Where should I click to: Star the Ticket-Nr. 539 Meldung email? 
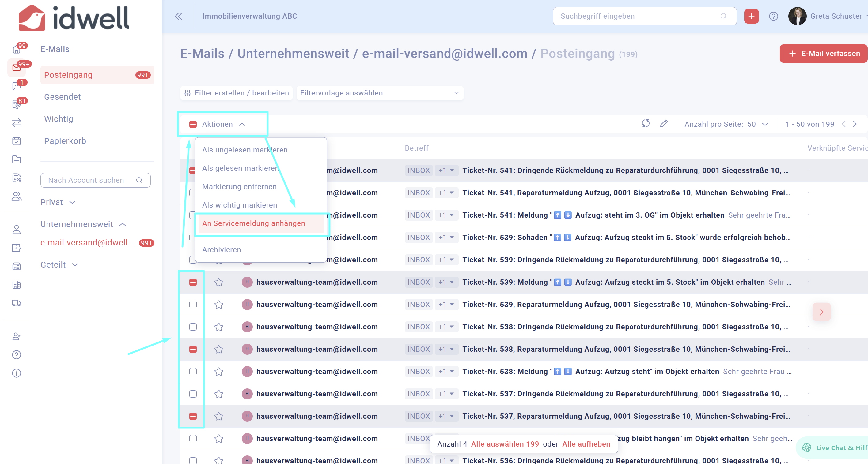(219, 282)
